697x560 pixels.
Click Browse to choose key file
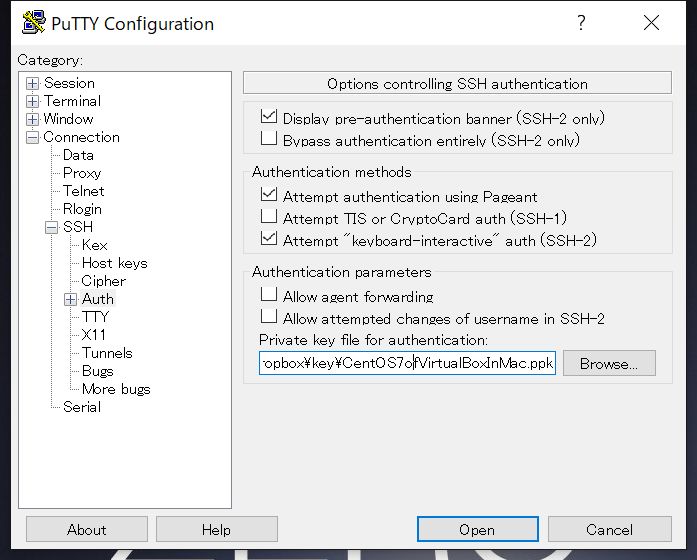point(609,363)
